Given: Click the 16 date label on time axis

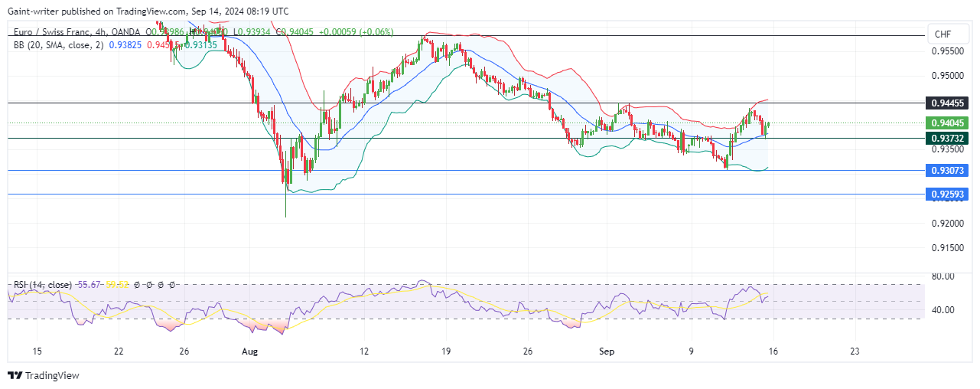Looking at the screenshot, I should (773, 351).
